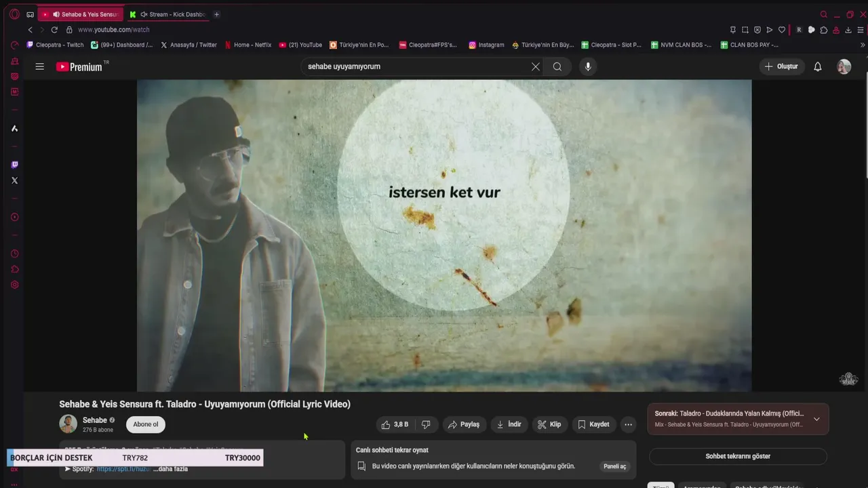The height and width of the screenshot is (488, 868).
Task: Open the extensions puzzle piece icon
Action: 823,30
